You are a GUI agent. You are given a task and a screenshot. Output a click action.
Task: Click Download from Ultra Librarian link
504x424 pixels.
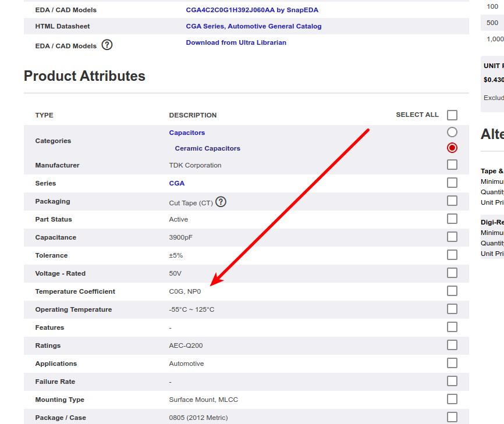click(236, 42)
